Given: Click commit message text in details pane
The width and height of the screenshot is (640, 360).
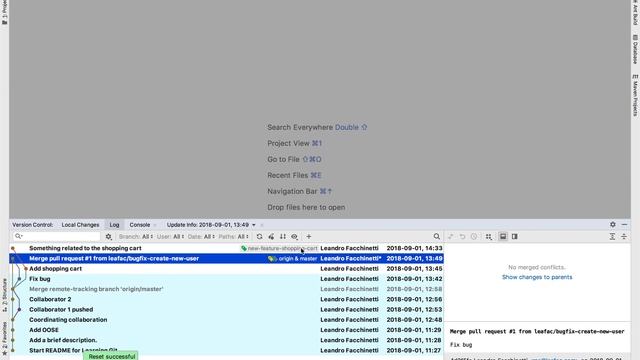Looking at the screenshot, I should pyautogui.click(x=537, y=331).
